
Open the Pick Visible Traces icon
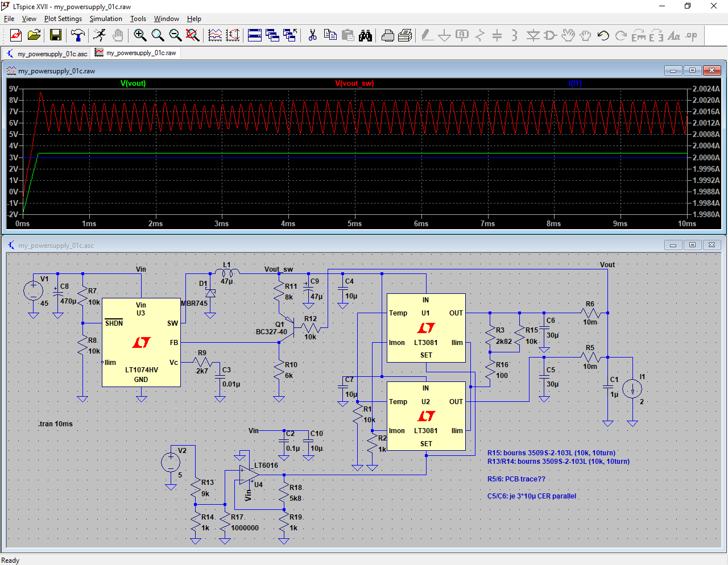215,35
